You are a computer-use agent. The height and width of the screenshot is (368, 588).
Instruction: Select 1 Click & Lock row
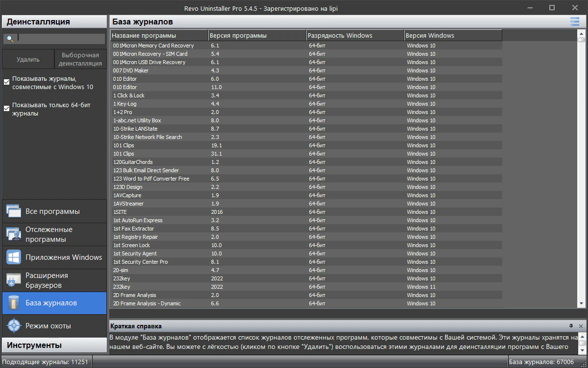[x=306, y=95]
